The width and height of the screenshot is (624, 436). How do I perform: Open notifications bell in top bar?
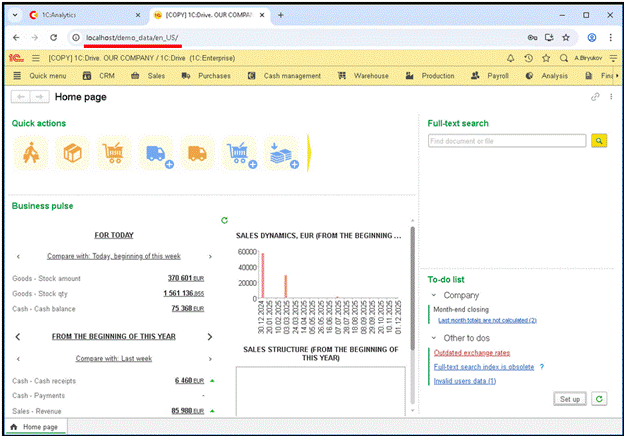point(512,58)
